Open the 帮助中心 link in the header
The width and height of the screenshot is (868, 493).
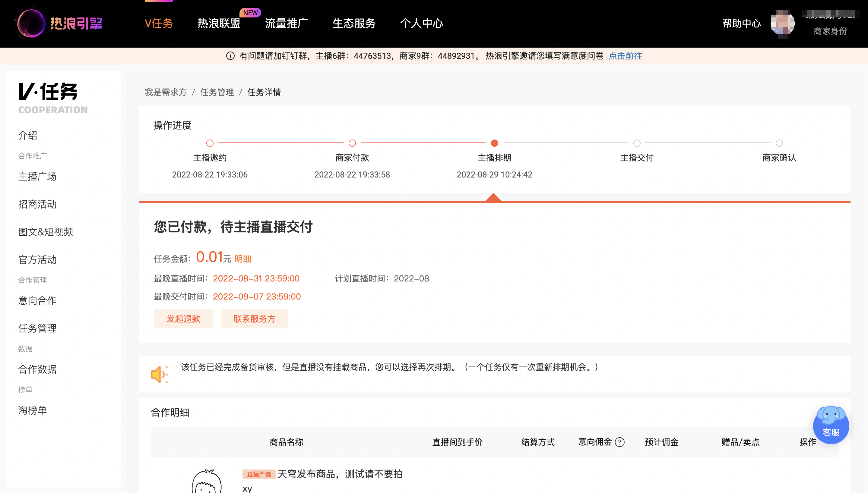pos(742,24)
